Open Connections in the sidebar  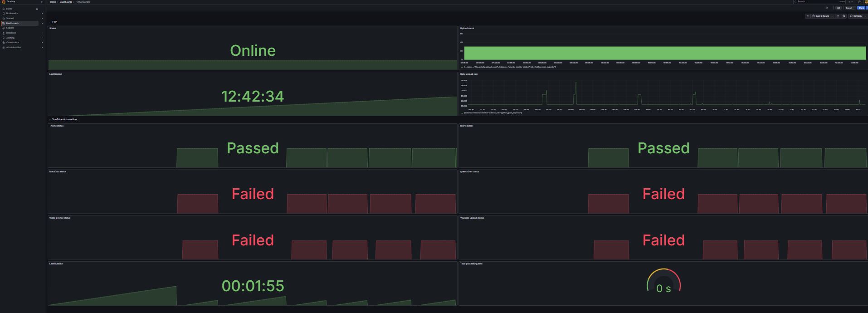pos(13,42)
